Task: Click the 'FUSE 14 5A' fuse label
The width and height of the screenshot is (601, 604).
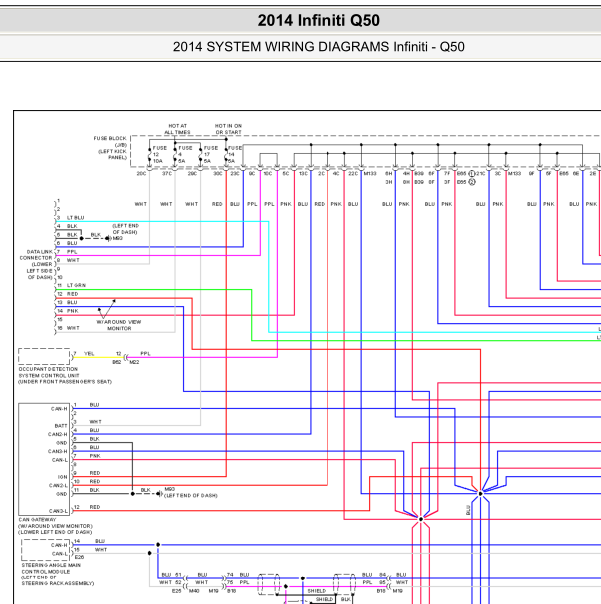Action: 235,154
